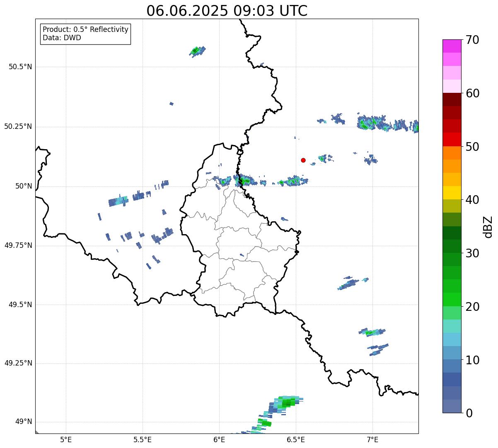The height and width of the screenshot is (448, 498).
Task: Click the 49.75°N latitude label
Action: pos(18,245)
